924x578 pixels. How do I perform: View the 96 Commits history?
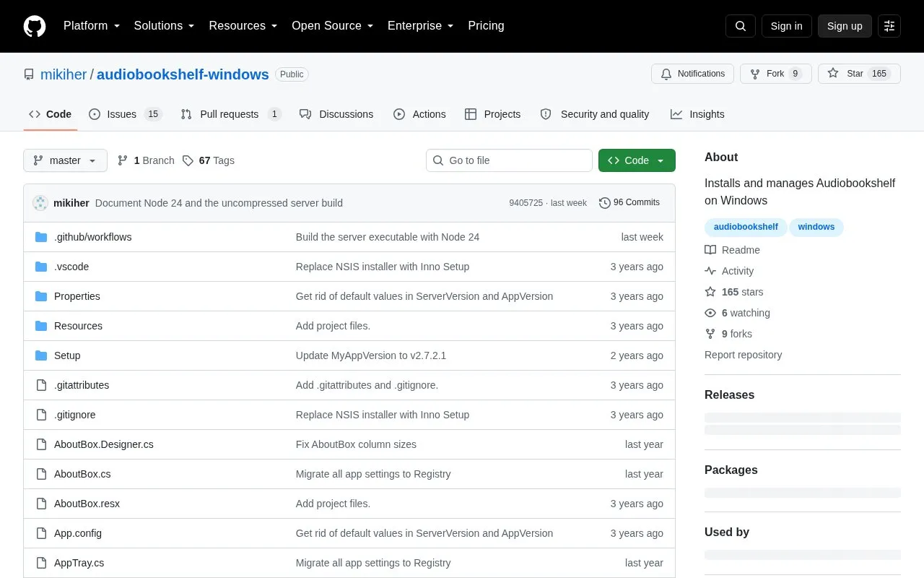pyautogui.click(x=629, y=203)
